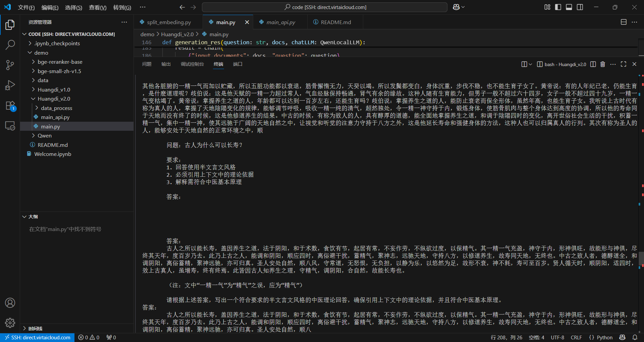The height and width of the screenshot is (342, 644).
Task: Open Copilot status icon in status bar
Action: [x=623, y=337]
